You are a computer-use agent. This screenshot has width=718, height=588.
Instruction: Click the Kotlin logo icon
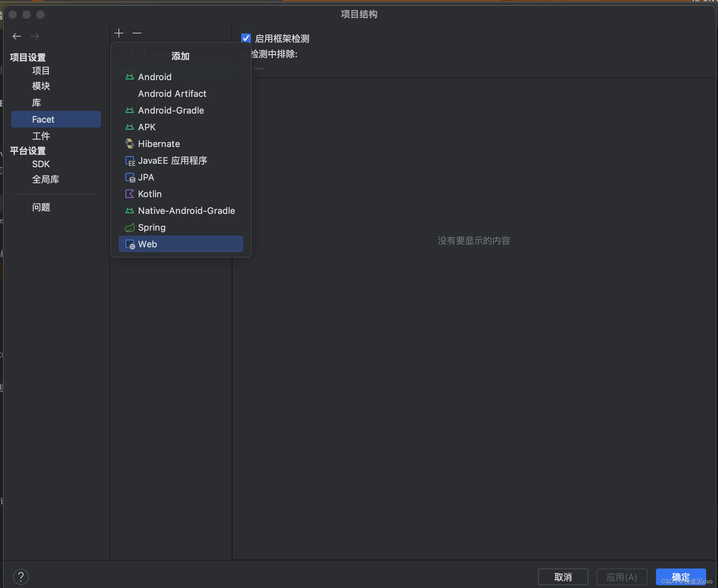point(130,194)
